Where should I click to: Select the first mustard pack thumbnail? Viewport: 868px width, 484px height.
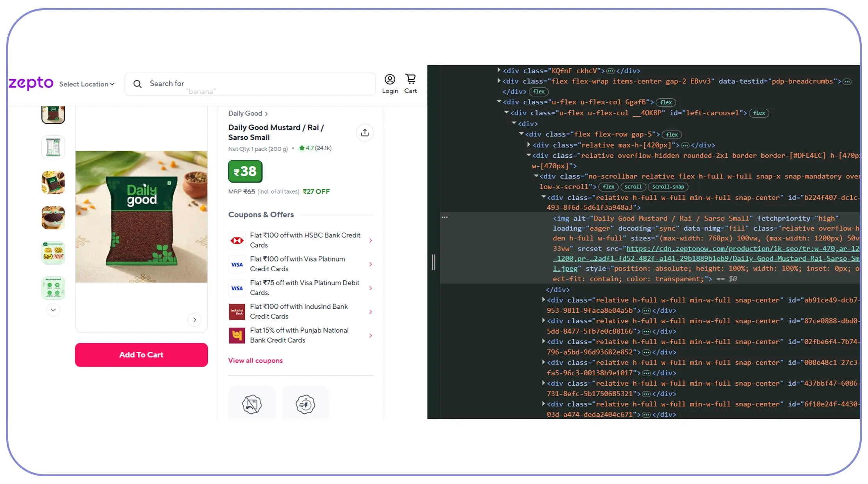(53, 115)
